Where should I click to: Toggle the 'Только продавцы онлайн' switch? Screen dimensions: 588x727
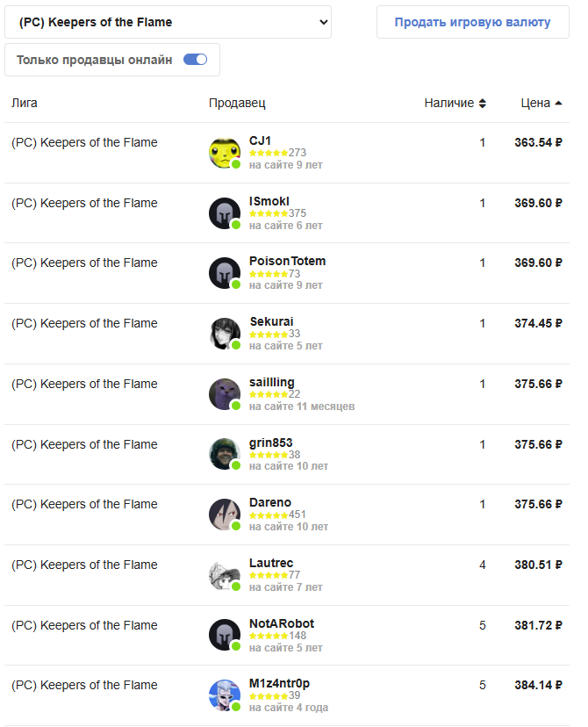pyautogui.click(x=195, y=60)
